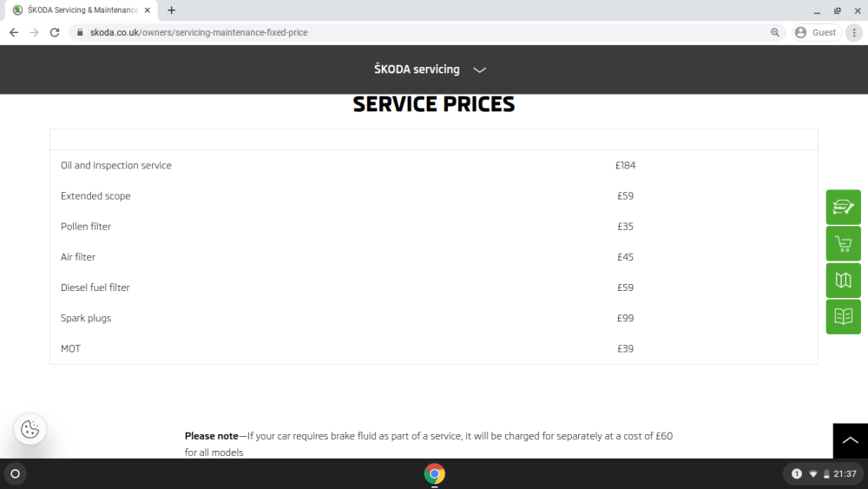This screenshot has width=868, height=489.
Task: Click the skoda.co.uk address bar
Action: click(x=426, y=33)
